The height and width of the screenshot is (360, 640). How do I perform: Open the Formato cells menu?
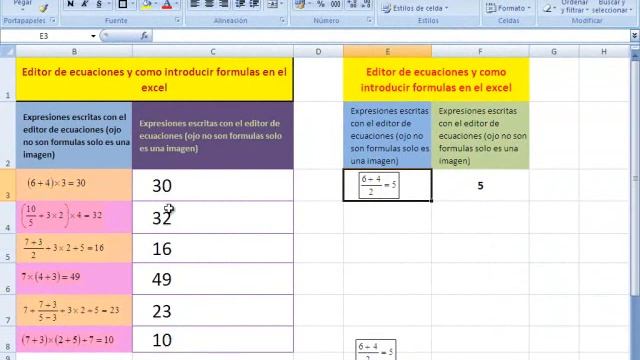[x=508, y=8]
